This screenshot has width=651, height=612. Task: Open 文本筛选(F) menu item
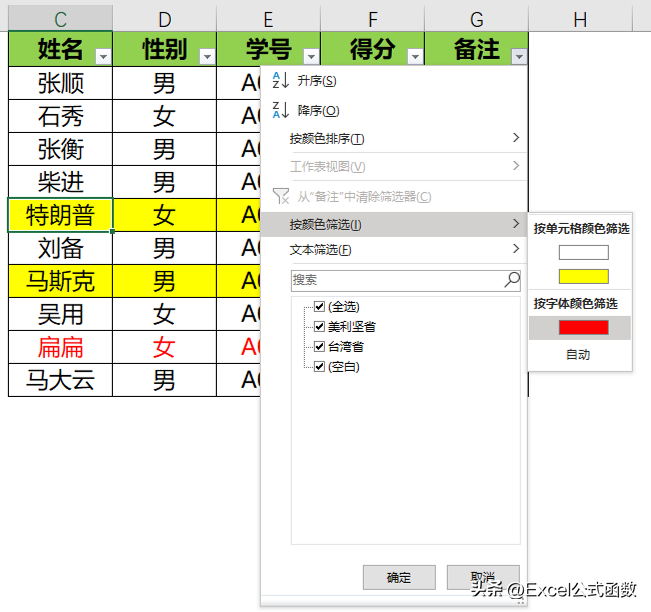pos(394,250)
